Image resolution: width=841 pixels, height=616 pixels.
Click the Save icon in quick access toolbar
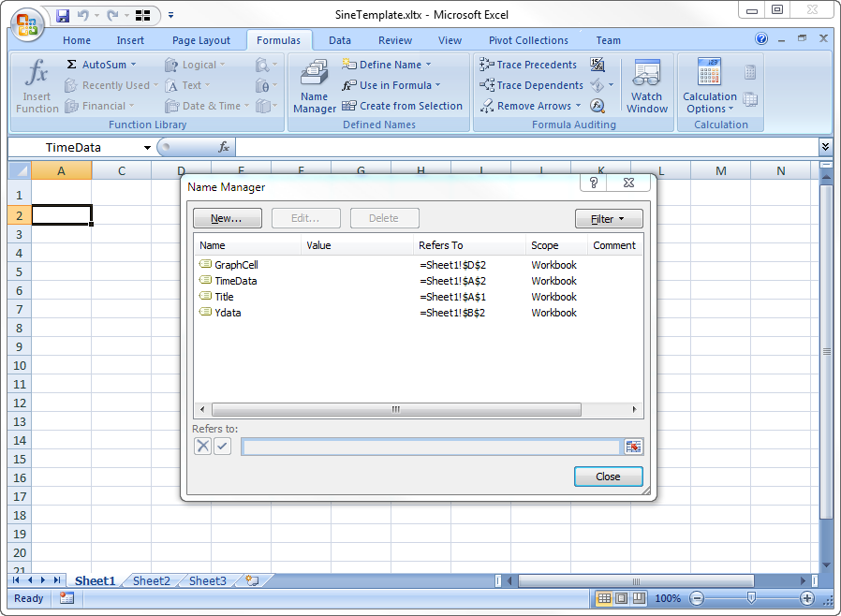tap(63, 16)
